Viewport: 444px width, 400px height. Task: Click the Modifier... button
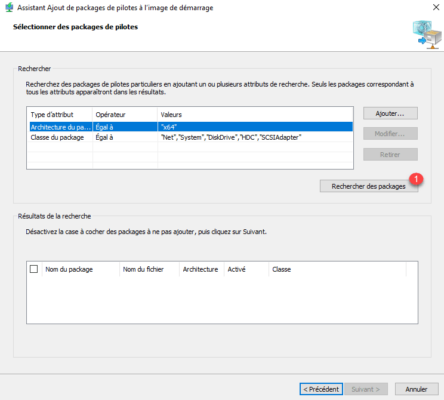(x=390, y=134)
